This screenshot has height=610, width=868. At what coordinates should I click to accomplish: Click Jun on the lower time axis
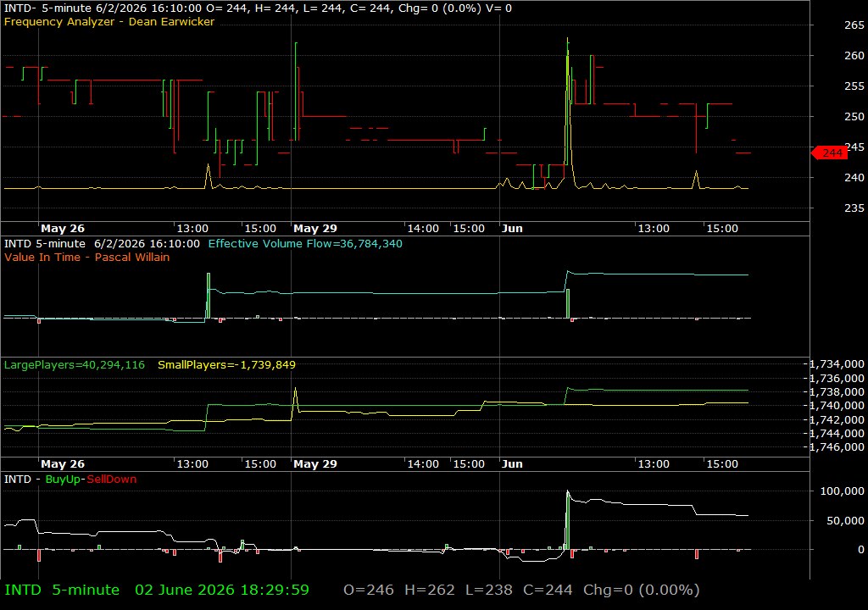512,464
